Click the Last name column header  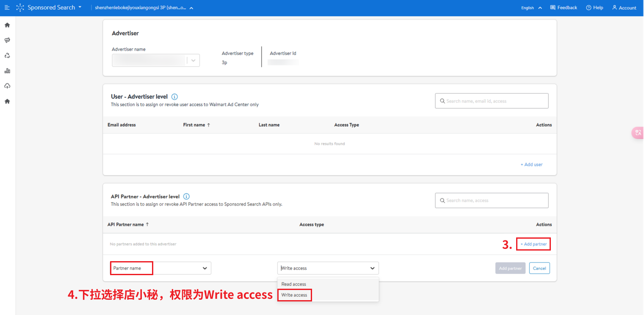[269, 125]
